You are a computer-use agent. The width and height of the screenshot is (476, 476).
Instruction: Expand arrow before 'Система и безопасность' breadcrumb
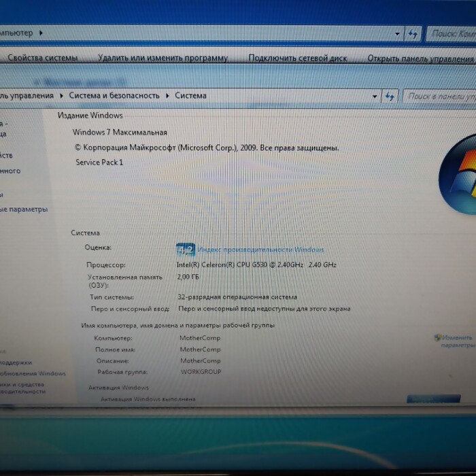[x=61, y=96]
